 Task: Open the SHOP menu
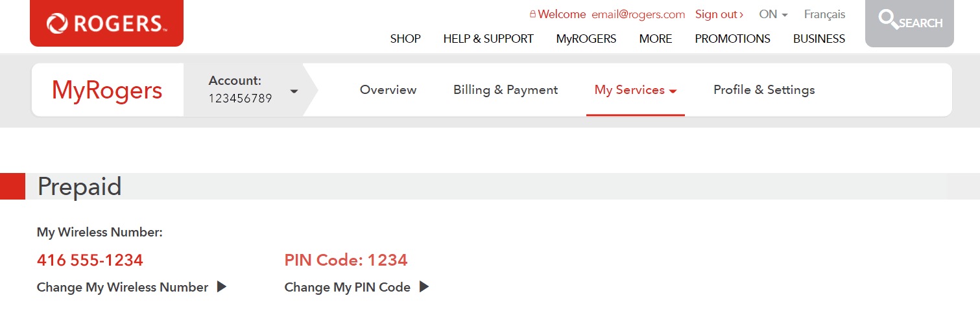pos(405,39)
